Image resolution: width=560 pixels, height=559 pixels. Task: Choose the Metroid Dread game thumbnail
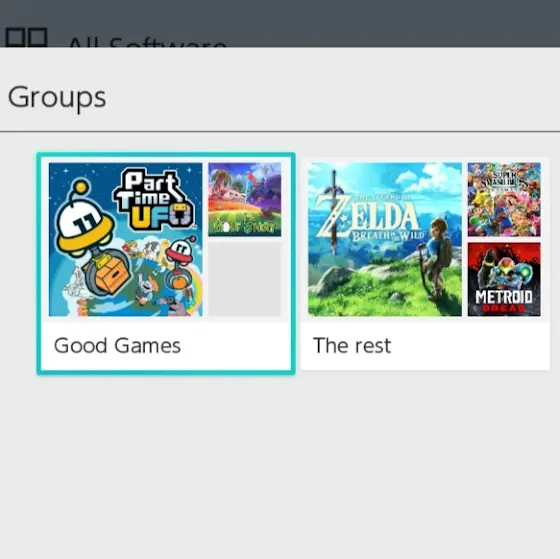(504, 279)
